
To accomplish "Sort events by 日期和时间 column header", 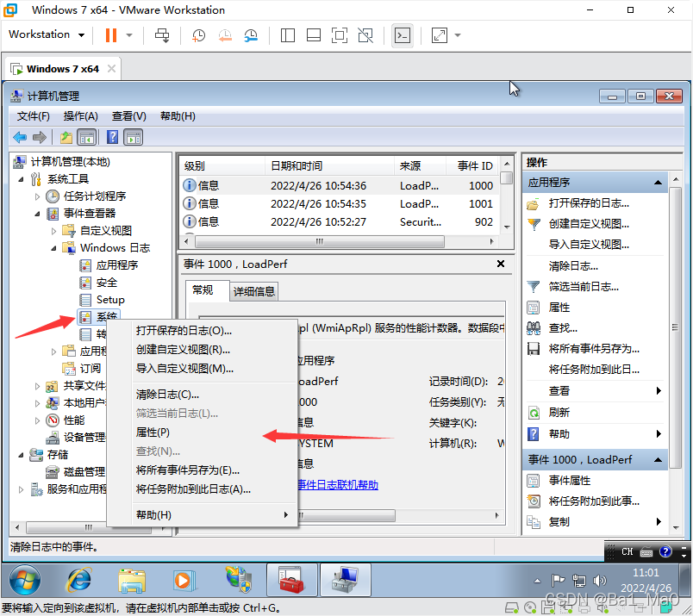I will [329, 166].
